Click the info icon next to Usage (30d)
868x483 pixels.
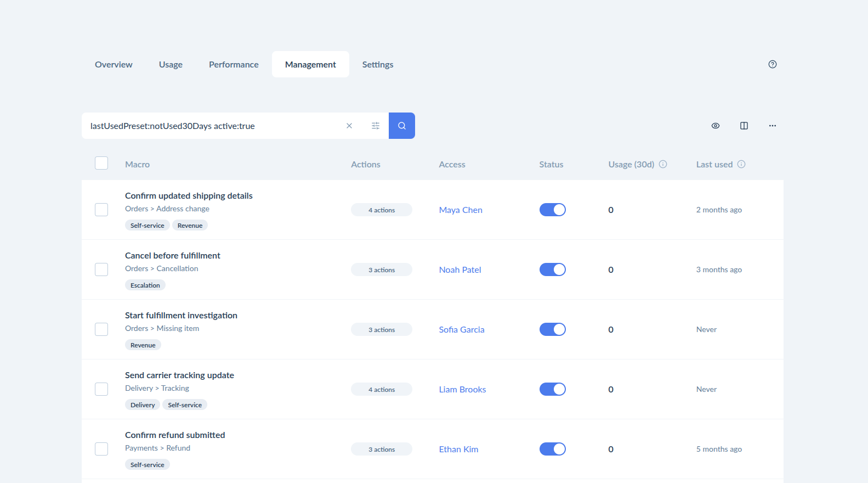663,164
